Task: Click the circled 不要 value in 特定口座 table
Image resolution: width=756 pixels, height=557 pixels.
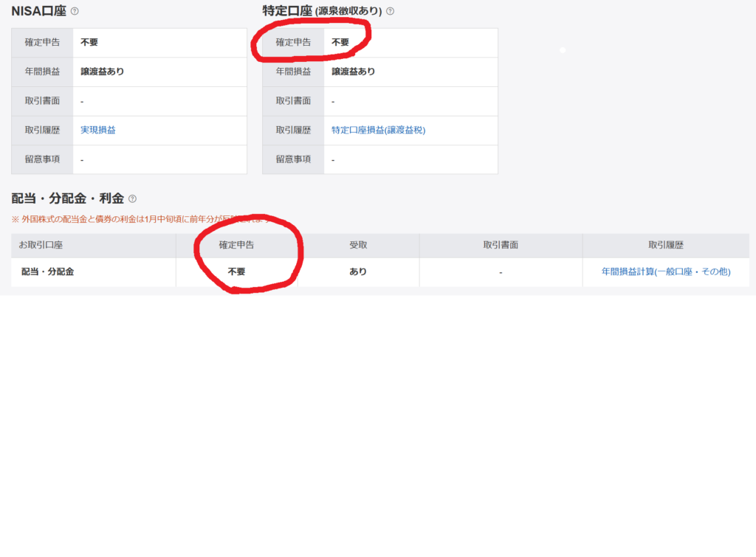Action: coord(340,43)
